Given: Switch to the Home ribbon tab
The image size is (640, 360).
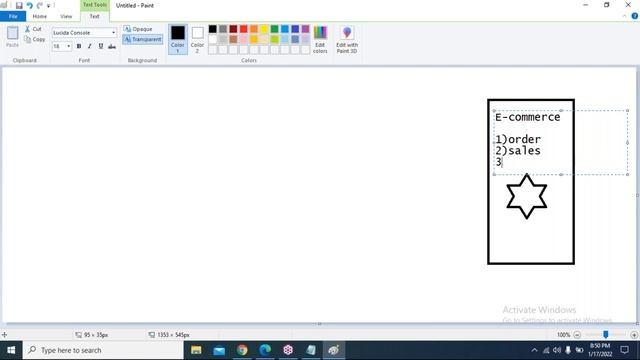Looking at the screenshot, I should [40, 16].
